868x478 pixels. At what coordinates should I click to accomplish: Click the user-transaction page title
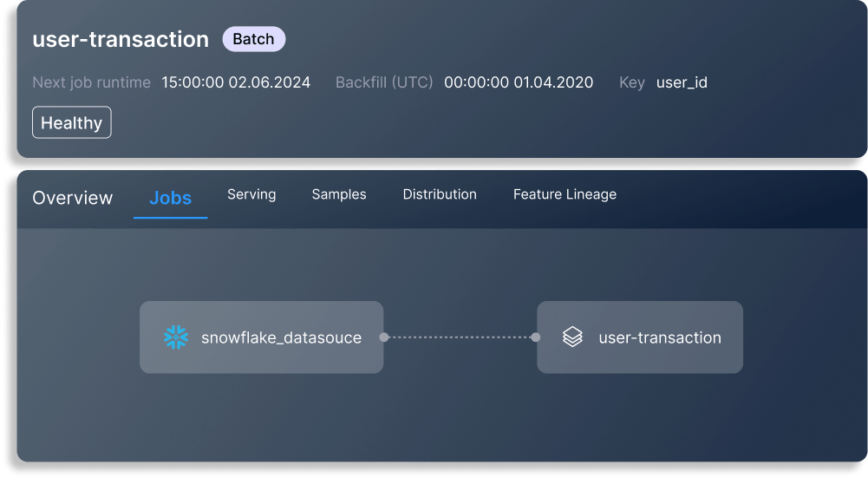point(121,39)
